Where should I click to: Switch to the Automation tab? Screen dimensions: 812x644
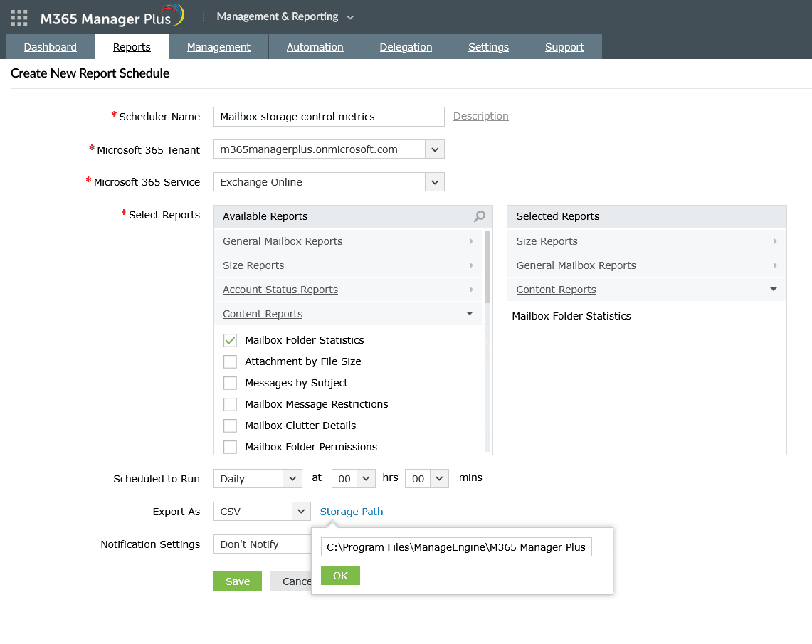[x=315, y=46]
